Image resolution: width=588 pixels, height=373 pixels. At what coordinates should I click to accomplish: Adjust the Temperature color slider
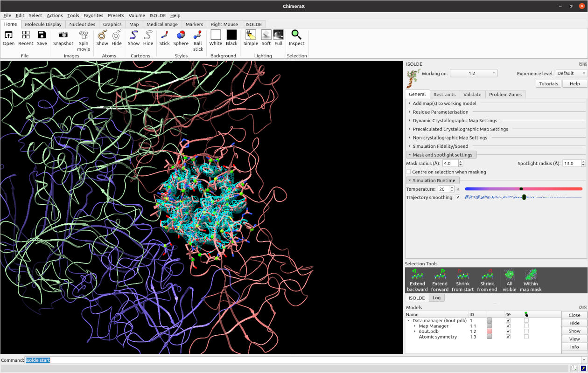(524, 189)
